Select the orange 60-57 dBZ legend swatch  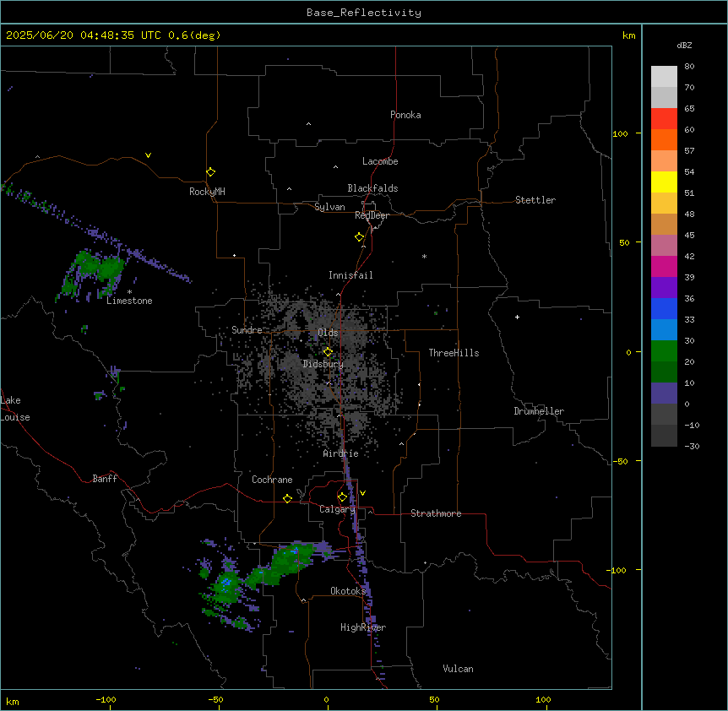(x=664, y=140)
